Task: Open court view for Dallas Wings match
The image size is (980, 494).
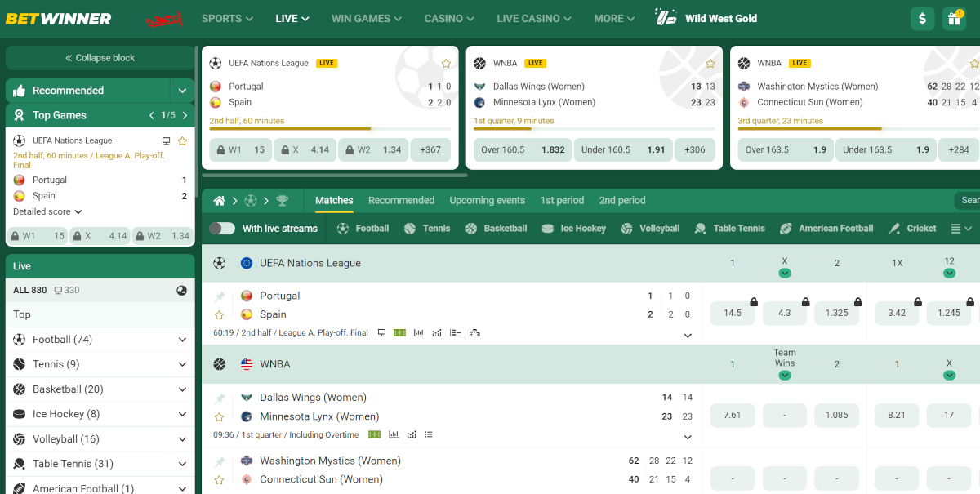Action: tap(375, 434)
